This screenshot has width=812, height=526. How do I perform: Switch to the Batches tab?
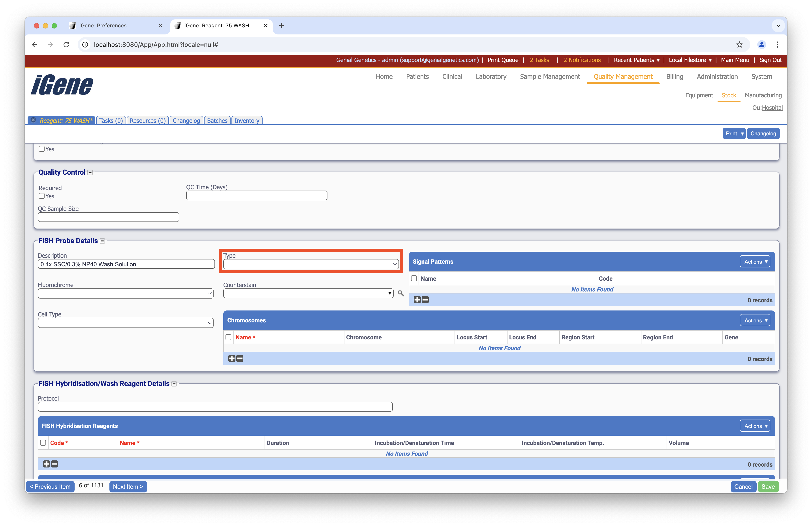click(217, 121)
